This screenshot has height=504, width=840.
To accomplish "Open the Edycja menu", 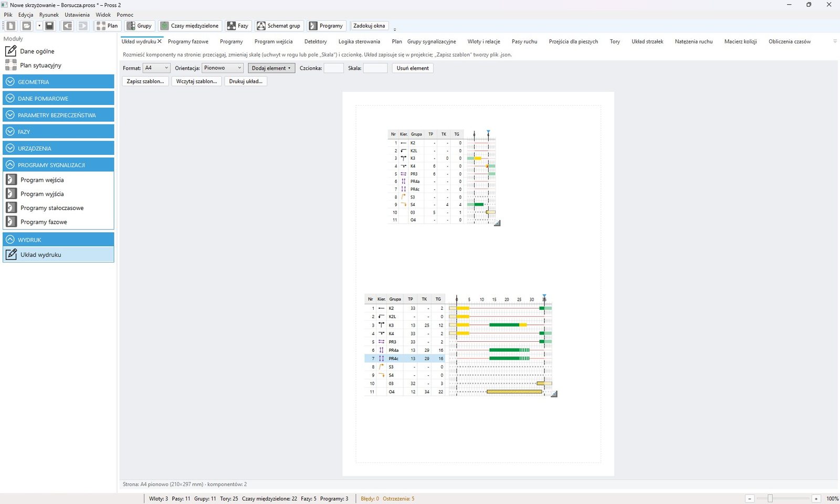I will 26,15.
